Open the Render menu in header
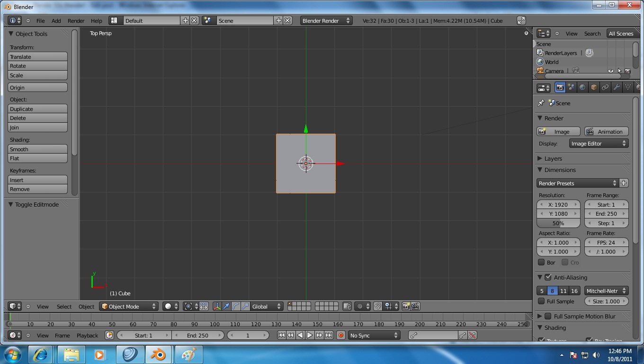 [x=76, y=21]
